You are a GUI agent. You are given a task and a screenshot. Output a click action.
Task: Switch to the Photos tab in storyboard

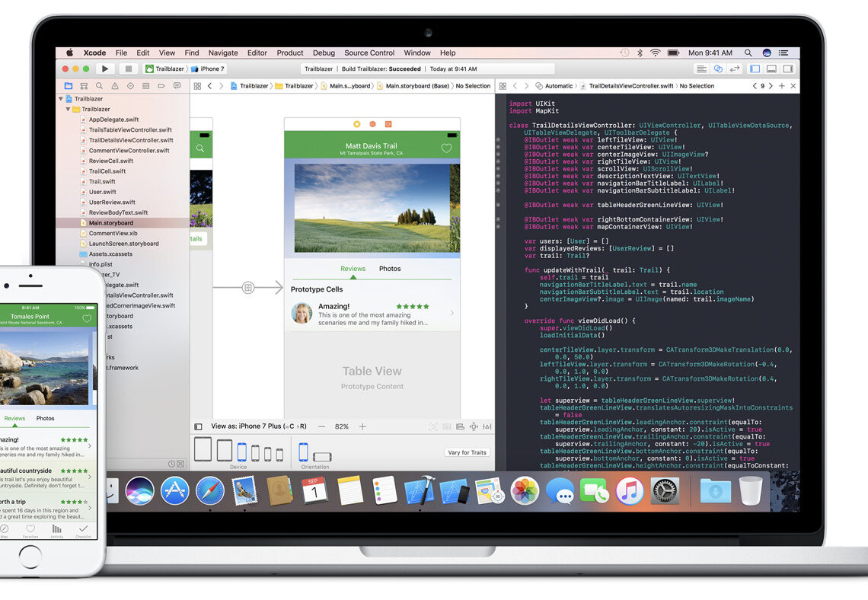coord(390,269)
